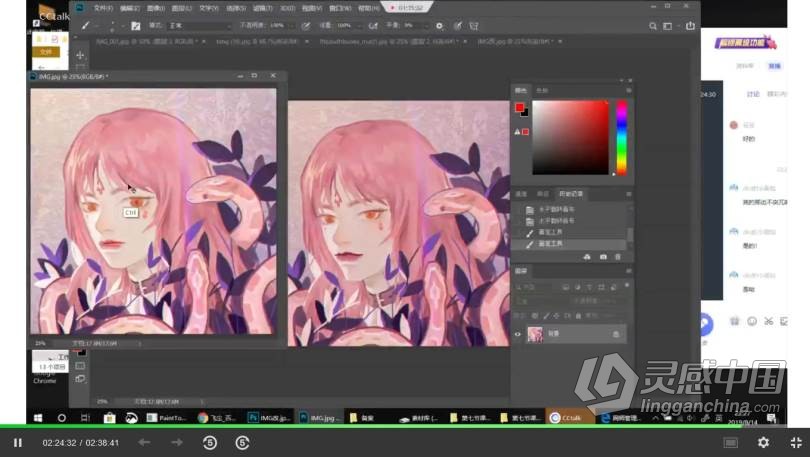The height and width of the screenshot is (457, 810).
Task: Enable pressure control for opacity
Action: pos(306,26)
